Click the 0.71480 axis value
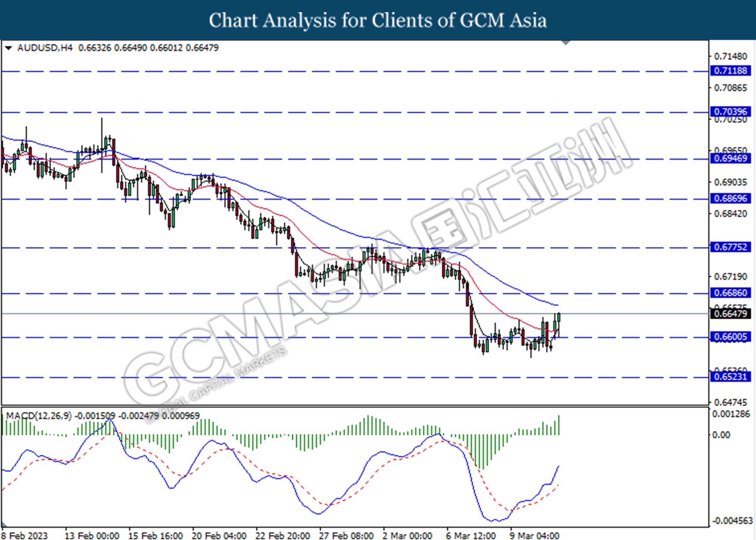 pos(730,56)
